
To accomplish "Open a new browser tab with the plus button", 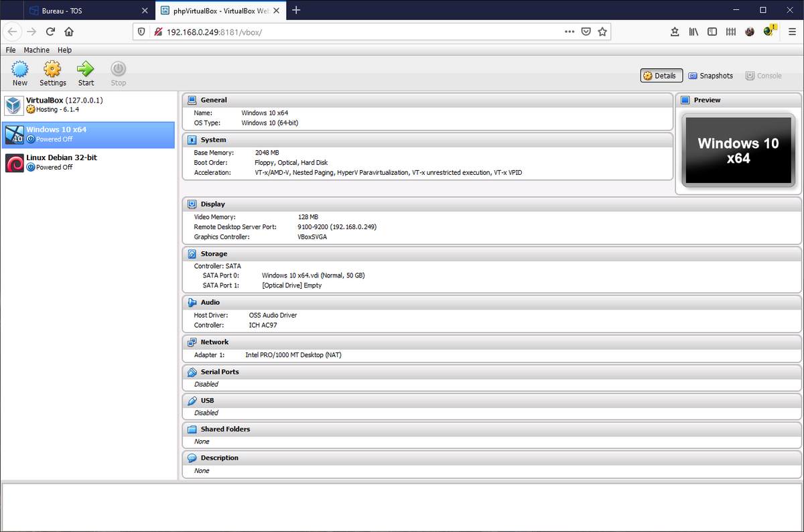I will point(296,10).
